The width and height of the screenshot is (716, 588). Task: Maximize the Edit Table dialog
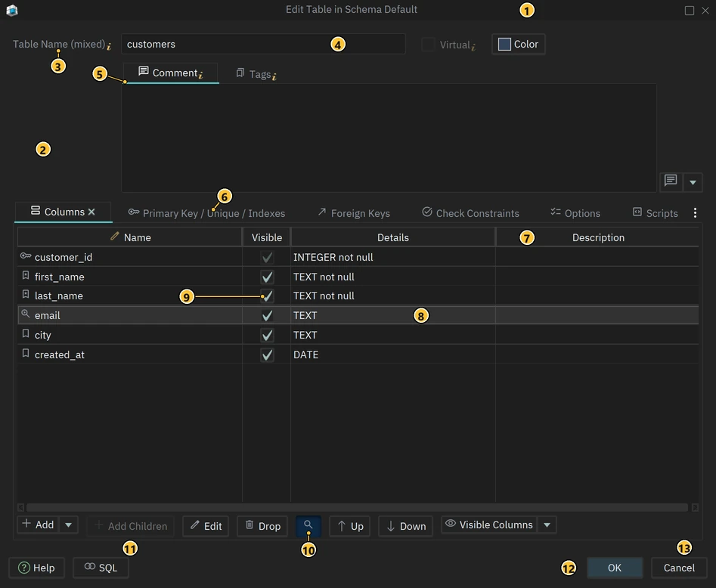click(x=690, y=11)
